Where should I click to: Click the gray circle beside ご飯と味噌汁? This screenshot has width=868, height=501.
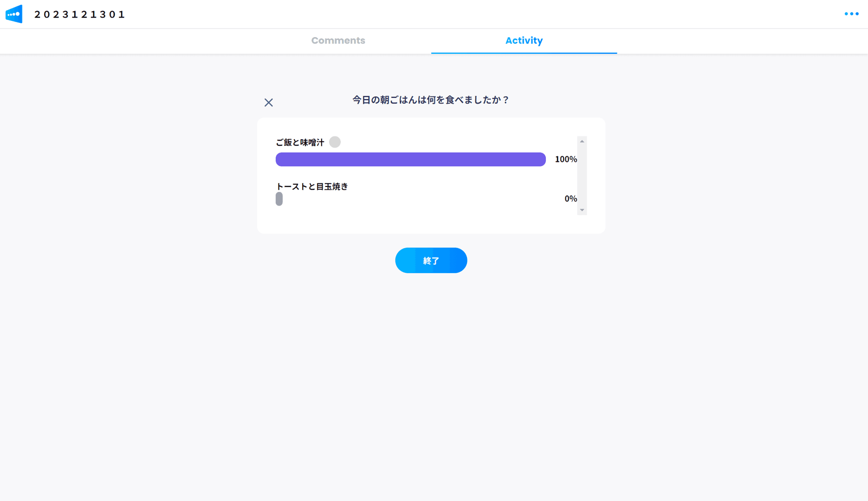pos(335,142)
